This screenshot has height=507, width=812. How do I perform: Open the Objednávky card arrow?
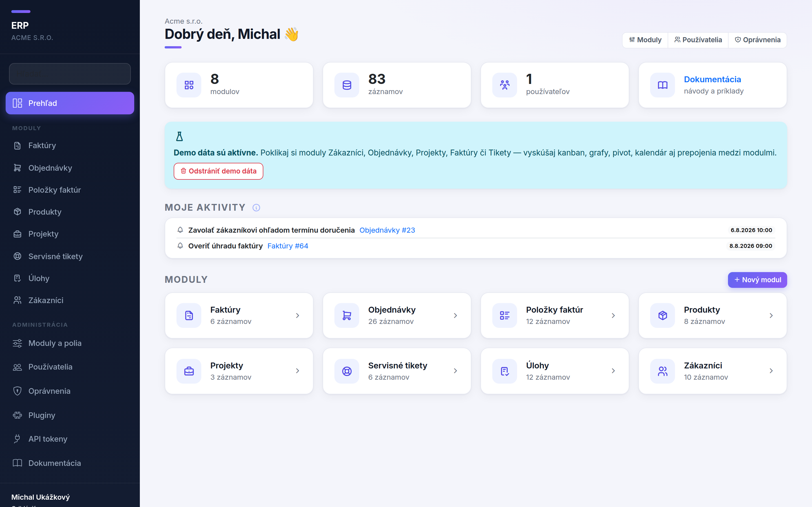coord(455,315)
